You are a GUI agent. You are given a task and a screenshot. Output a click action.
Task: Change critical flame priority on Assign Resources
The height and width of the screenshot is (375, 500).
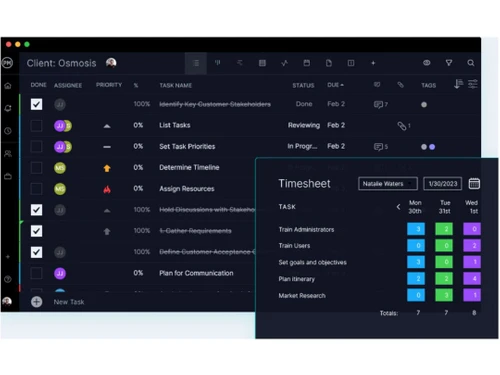click(x=107, y=189)
